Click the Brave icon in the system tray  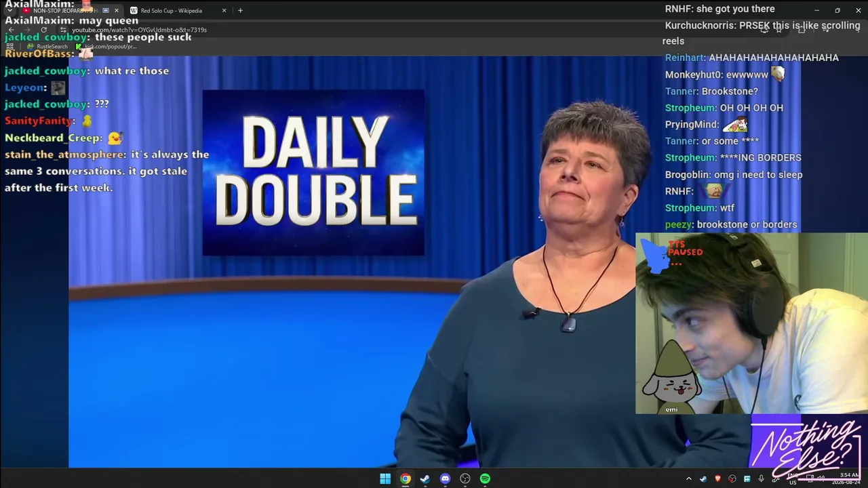click(717, 479)
